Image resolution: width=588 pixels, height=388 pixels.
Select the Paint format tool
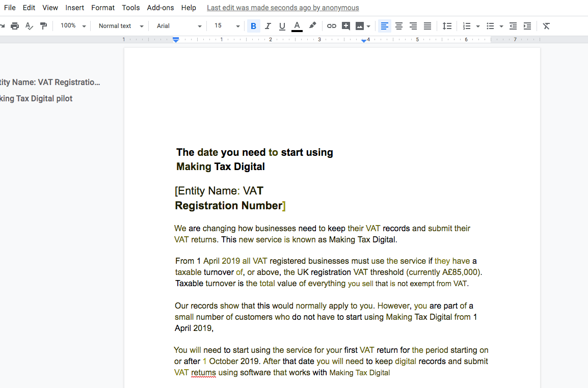click(x=43, y=26)
